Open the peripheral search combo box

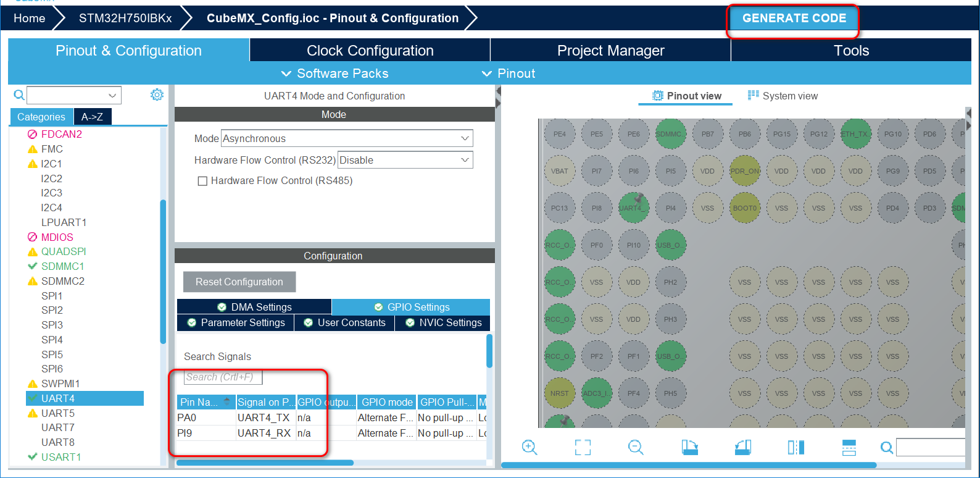tap(74, 95)
